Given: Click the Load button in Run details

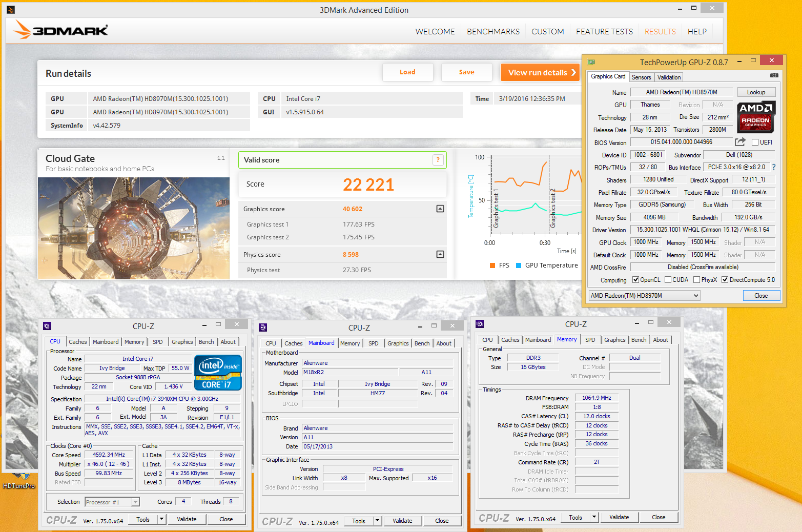Looking at the screenshot, I should coord(407,72).
